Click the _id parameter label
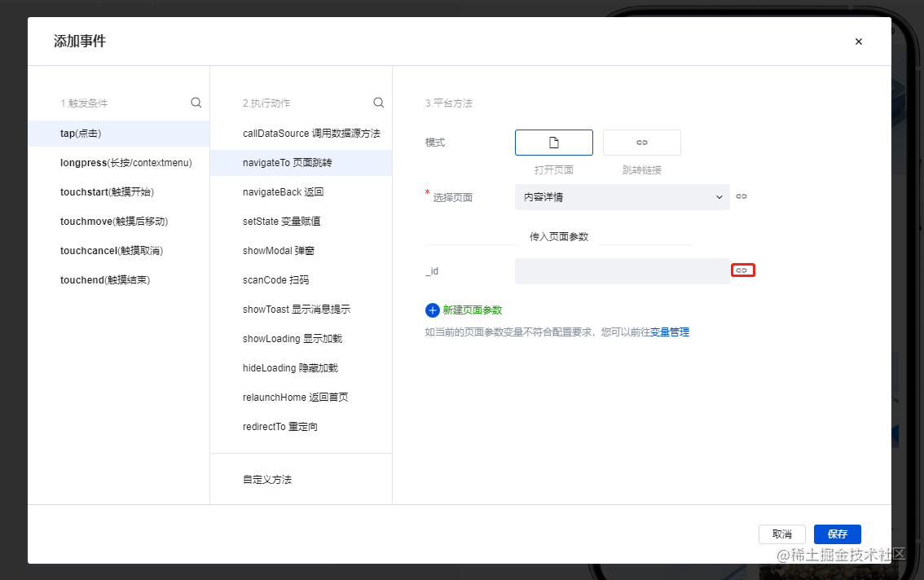The width and height of the screenshot is (924, 580). coord(432,271)
